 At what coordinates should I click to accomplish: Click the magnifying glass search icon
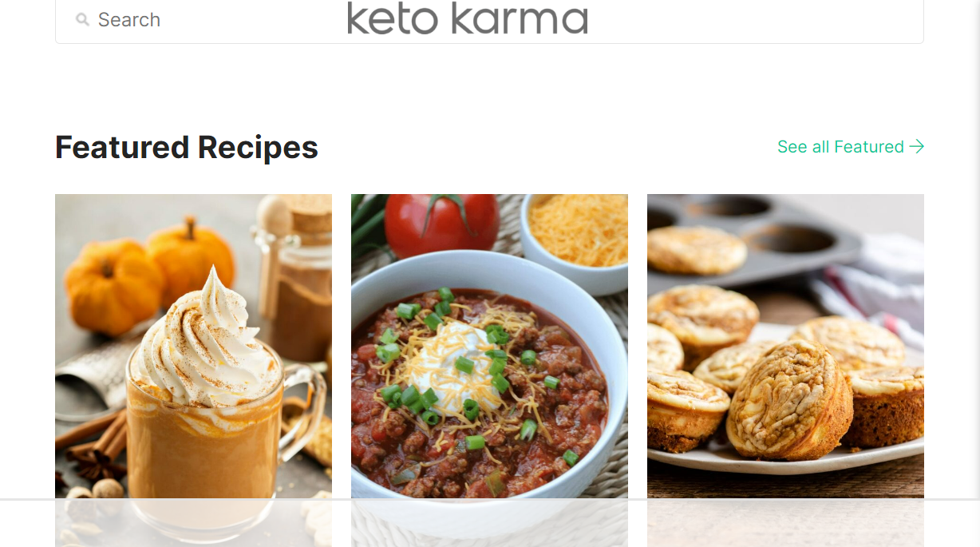click(82, 20)
